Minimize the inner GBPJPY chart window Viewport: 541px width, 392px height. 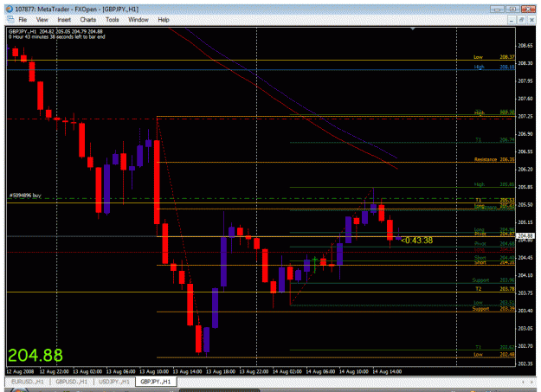[511, 20]
